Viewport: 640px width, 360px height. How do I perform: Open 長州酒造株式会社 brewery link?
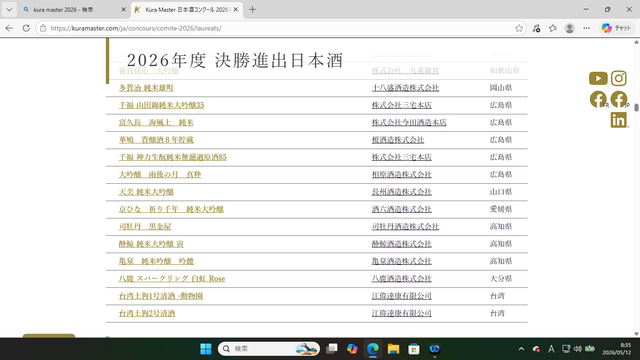point(402,192)
